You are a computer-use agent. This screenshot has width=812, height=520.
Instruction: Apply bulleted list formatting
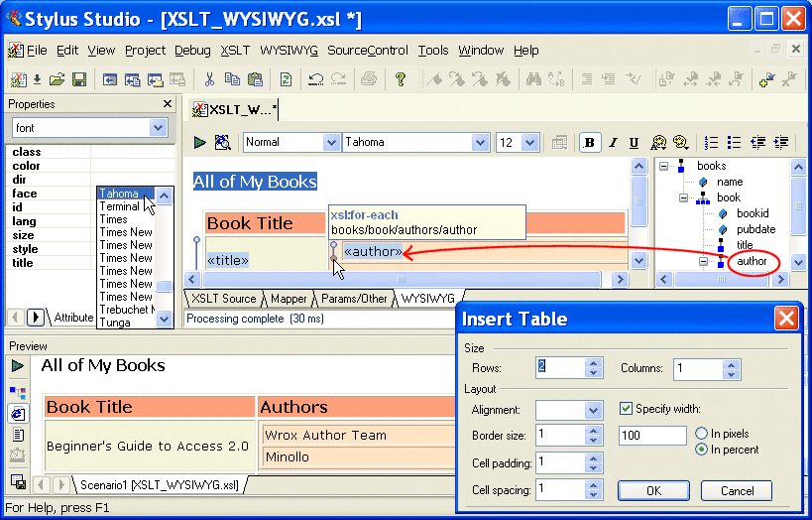coord(734,142)
